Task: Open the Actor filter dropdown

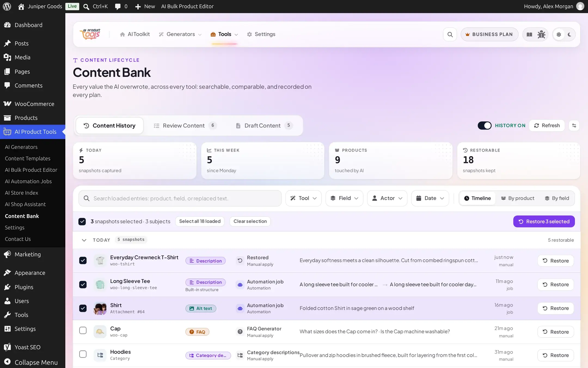Action: pos(387,198)
